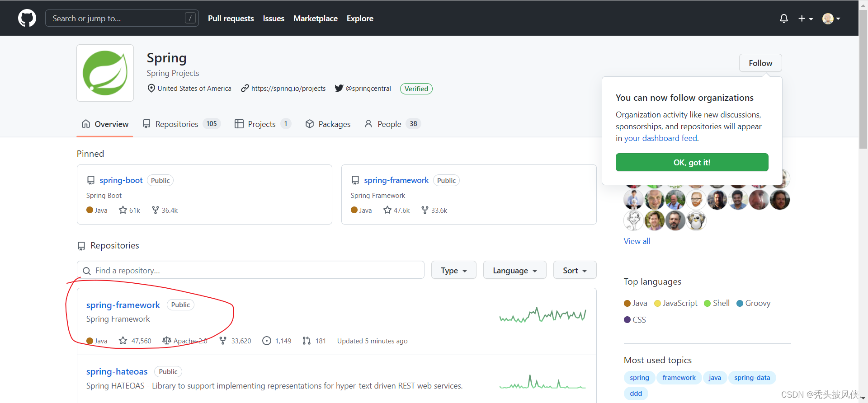Open the Sort dropdown
868x403 pixels.
pos(575,270)
